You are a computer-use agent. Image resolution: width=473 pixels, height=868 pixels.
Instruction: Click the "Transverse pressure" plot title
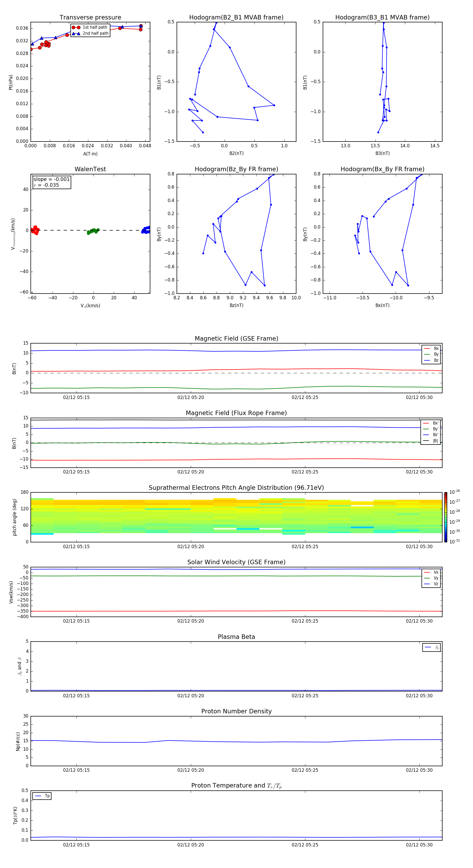[90, 17]
